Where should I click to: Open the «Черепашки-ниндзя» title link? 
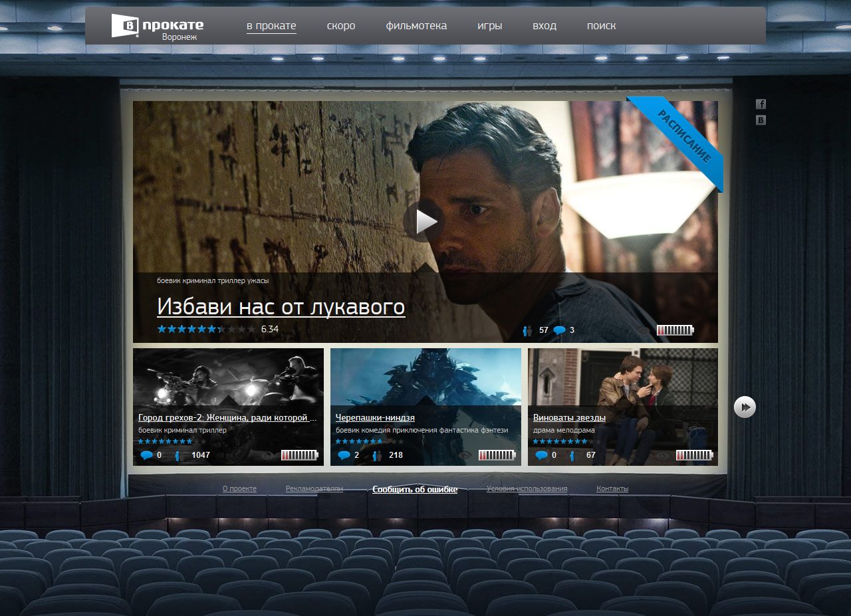tap(375, 418)
